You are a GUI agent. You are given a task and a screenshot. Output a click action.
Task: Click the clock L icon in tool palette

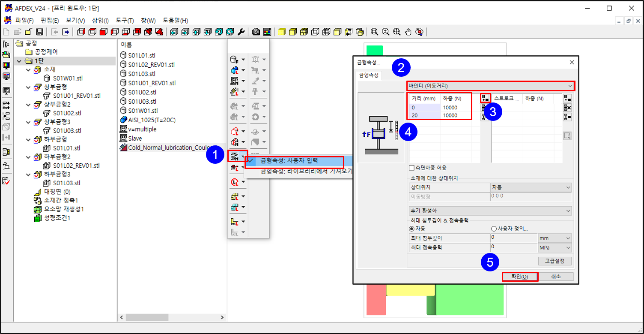pos(234,182)
